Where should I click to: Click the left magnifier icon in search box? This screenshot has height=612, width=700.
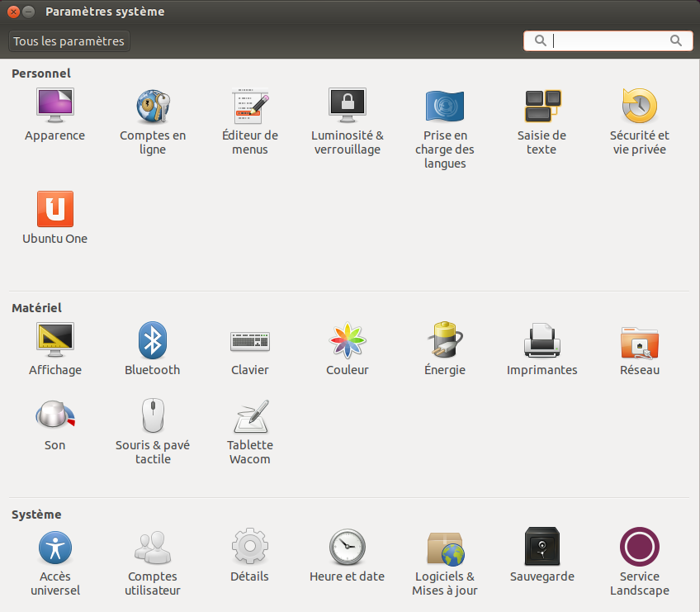540,40
